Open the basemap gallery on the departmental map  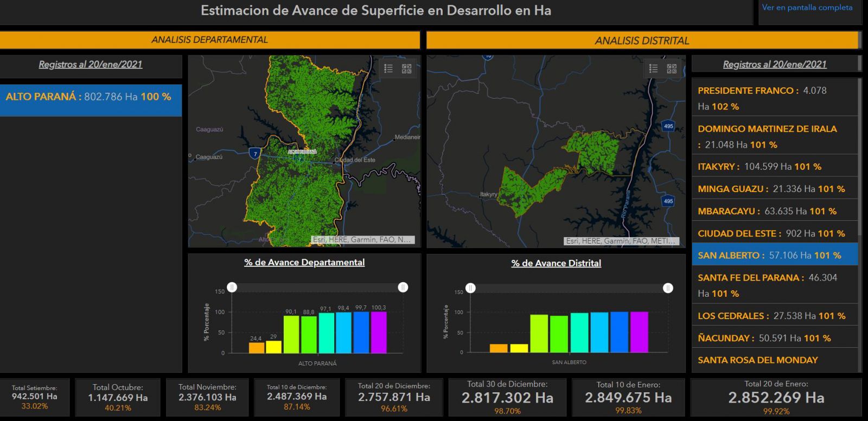(x=406, y=68)
